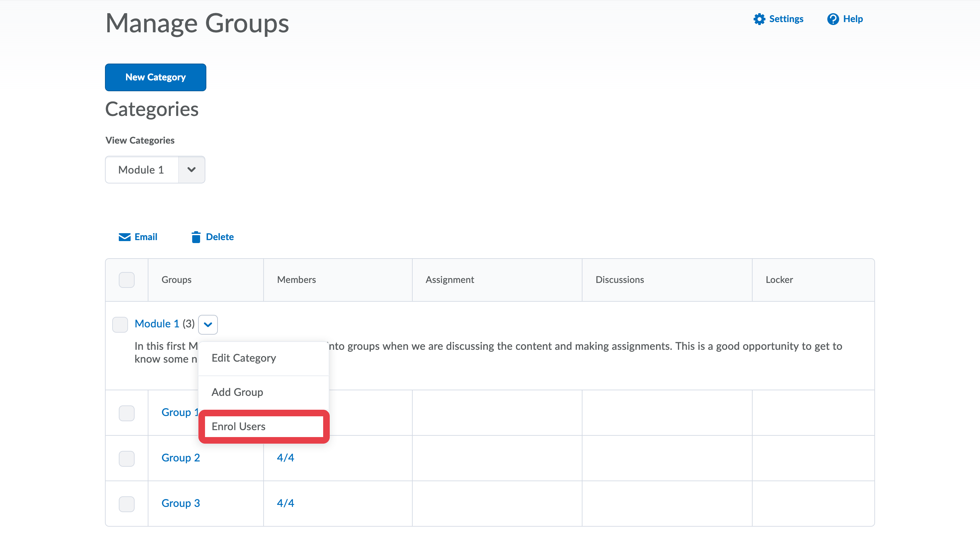Tick the Group 3 row checkbox
The image size is (980, 552).
(x=126, y=504)
